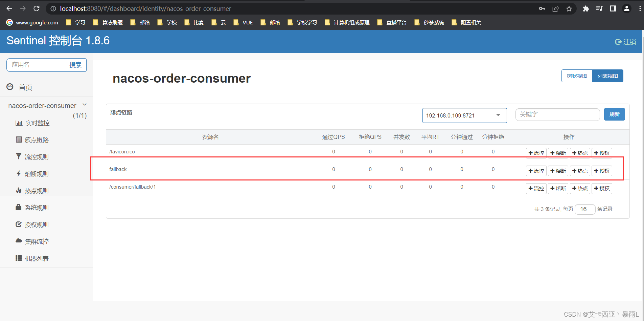The width and height of the screenshot is (644, 321).
Task: Open the 秒杀系统 bookmark folder
Action: coord(429,22)
